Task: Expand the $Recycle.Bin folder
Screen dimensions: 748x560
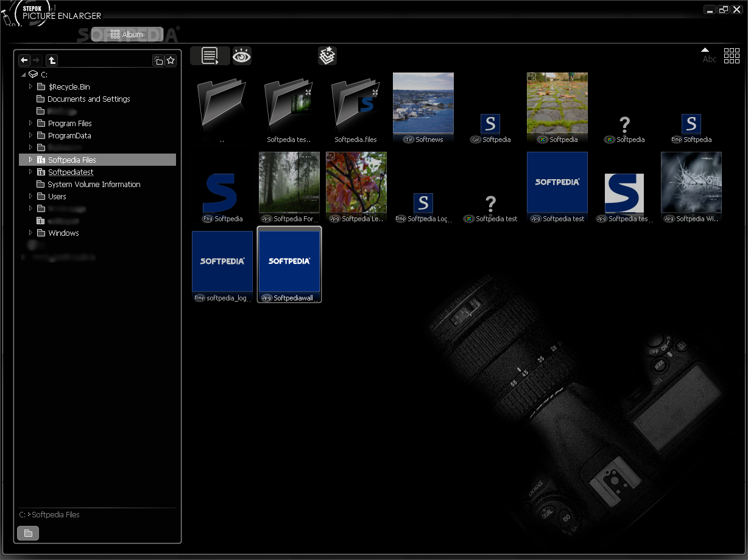Action: 31,87
